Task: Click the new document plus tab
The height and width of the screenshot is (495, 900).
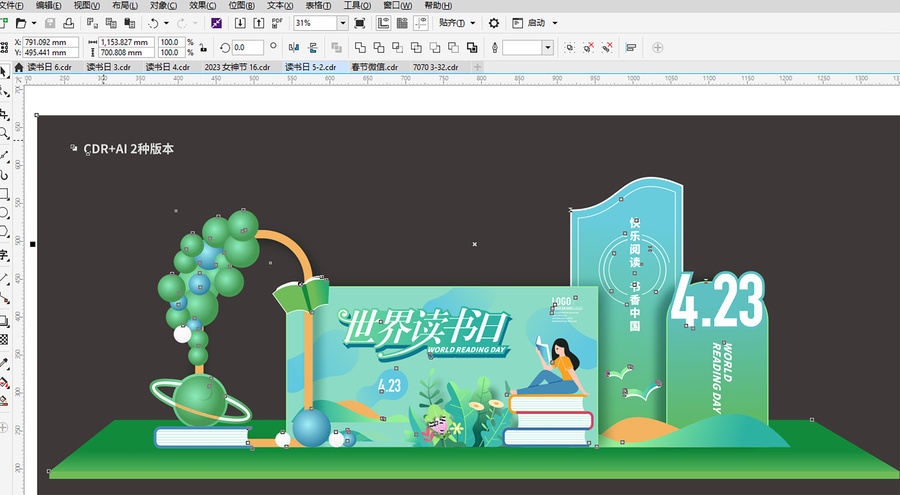Action: pos(477,67)
